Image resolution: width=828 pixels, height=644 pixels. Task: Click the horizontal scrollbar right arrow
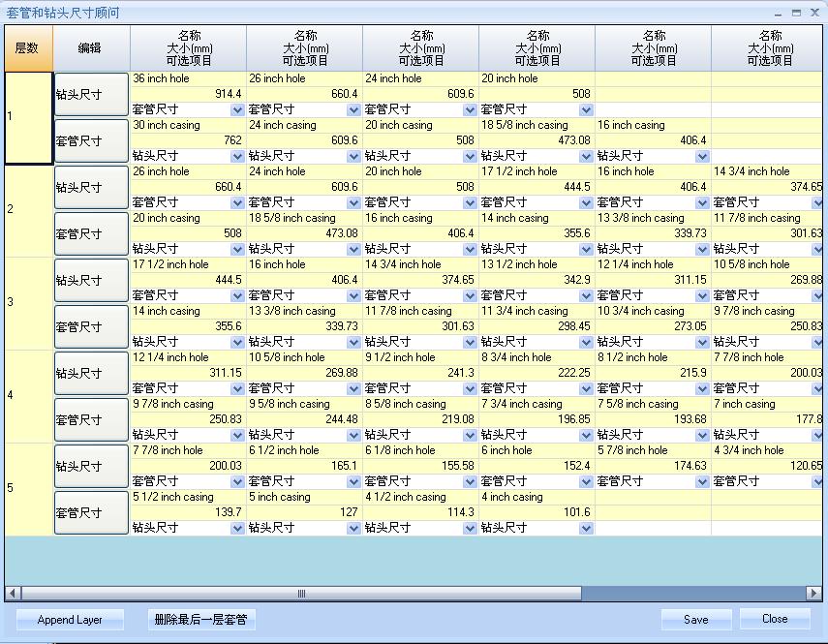[813, 594]
